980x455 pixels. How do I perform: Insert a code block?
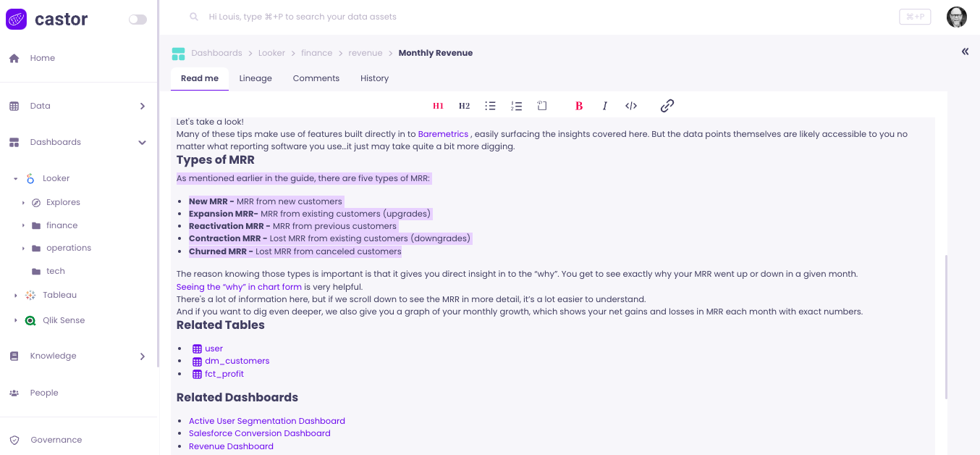[631, 106]
